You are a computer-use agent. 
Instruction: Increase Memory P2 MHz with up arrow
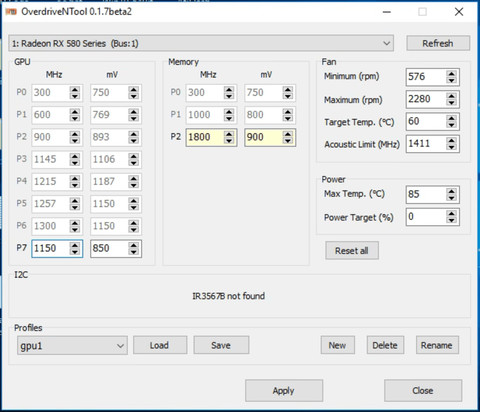[x=229, y=134]
